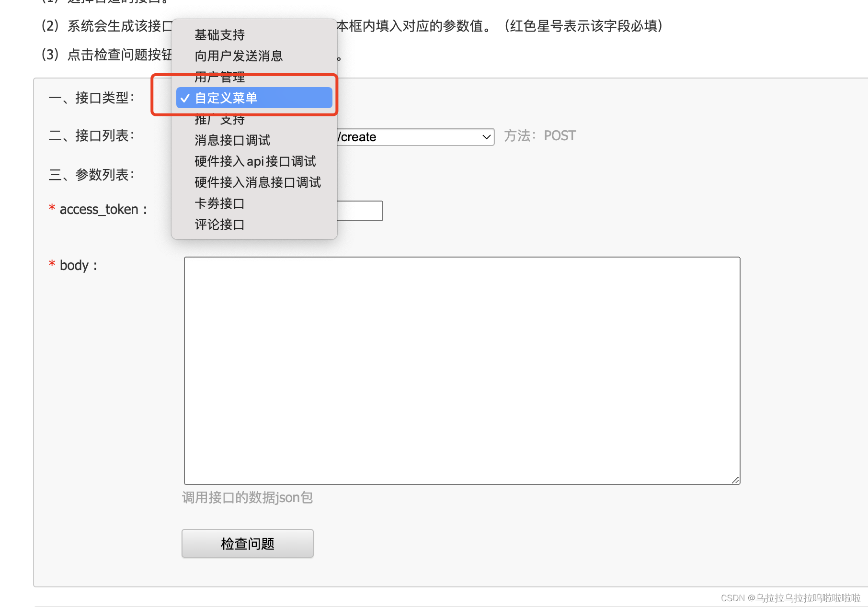
Task: Click the 调用接口的数据json包 hint text
Action: click(x=247, y=497)
